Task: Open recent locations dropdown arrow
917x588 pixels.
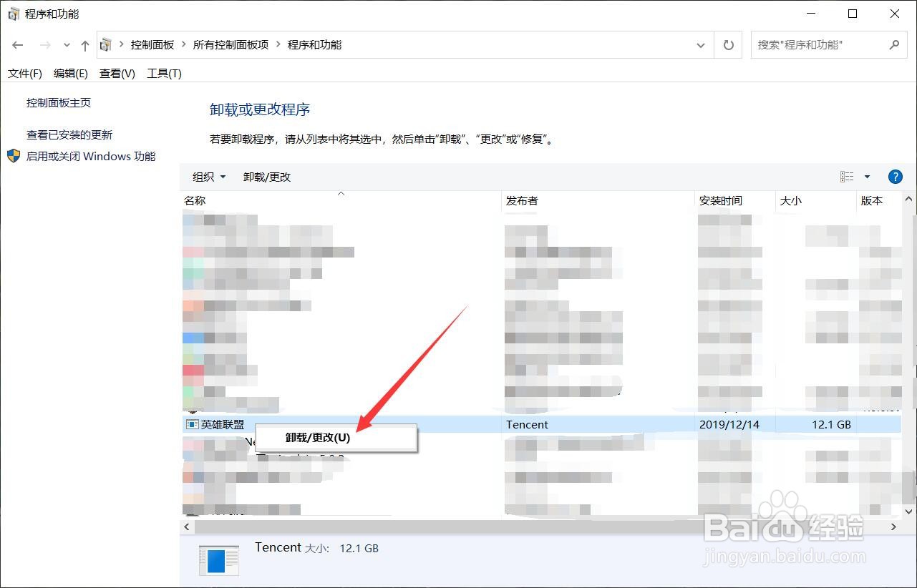Action: pos(67,45)
